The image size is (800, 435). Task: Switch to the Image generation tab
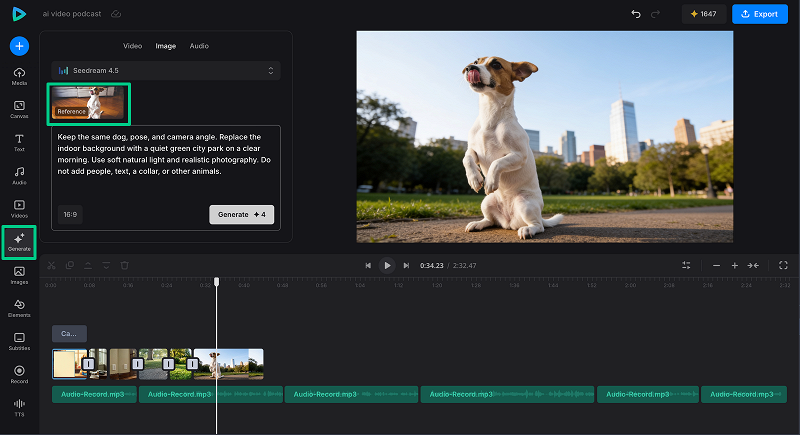pos(166,46)
